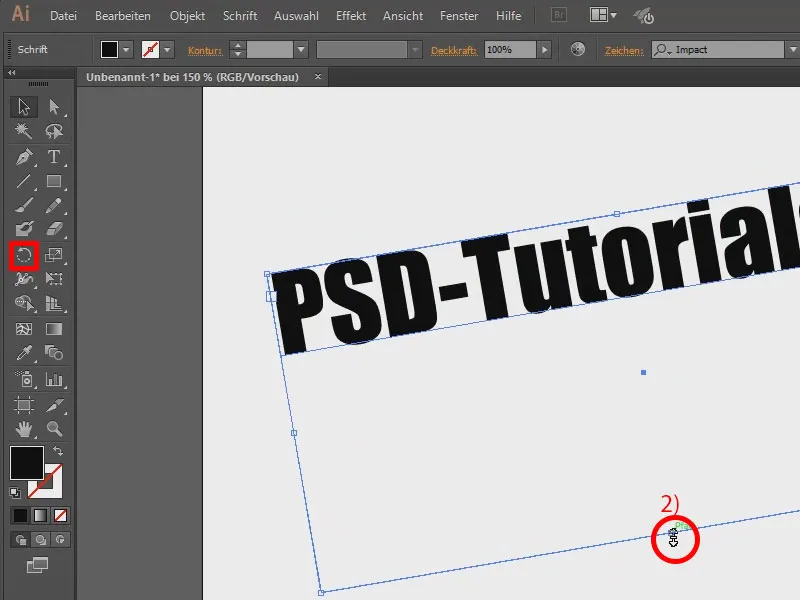Click the Deckkraft opacity link
Viewport: 800px width, 600px height.
click(454, 49)
